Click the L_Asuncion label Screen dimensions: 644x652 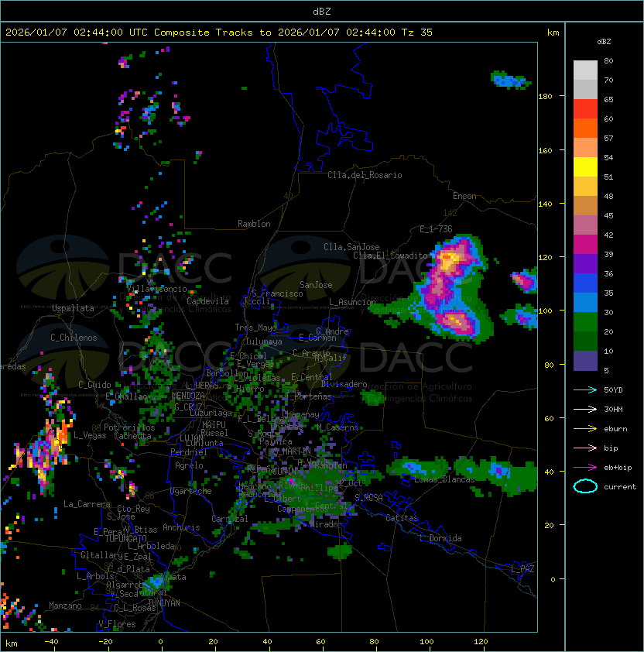click(352, 302)
